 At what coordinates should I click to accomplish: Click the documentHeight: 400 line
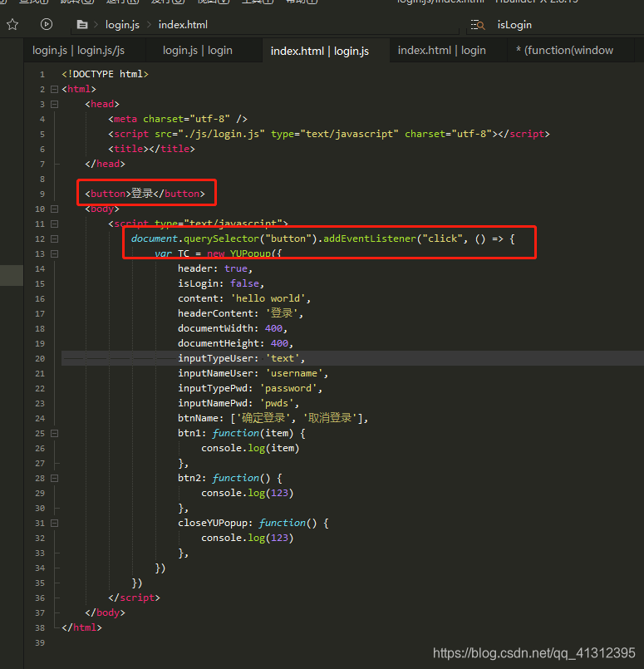235,343
